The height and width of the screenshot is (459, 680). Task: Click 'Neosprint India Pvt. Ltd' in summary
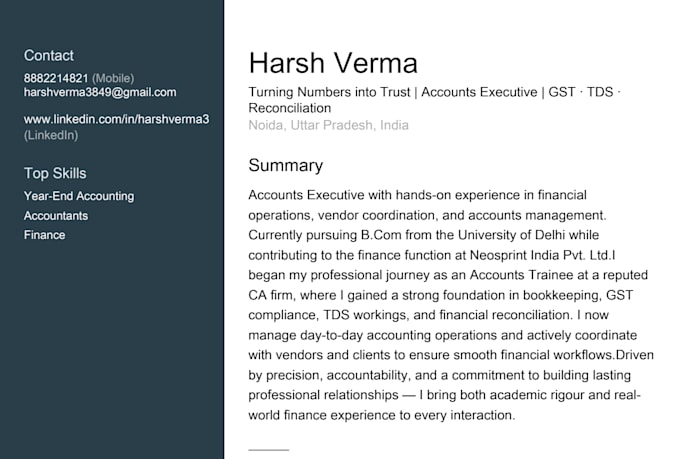point(539,255)
